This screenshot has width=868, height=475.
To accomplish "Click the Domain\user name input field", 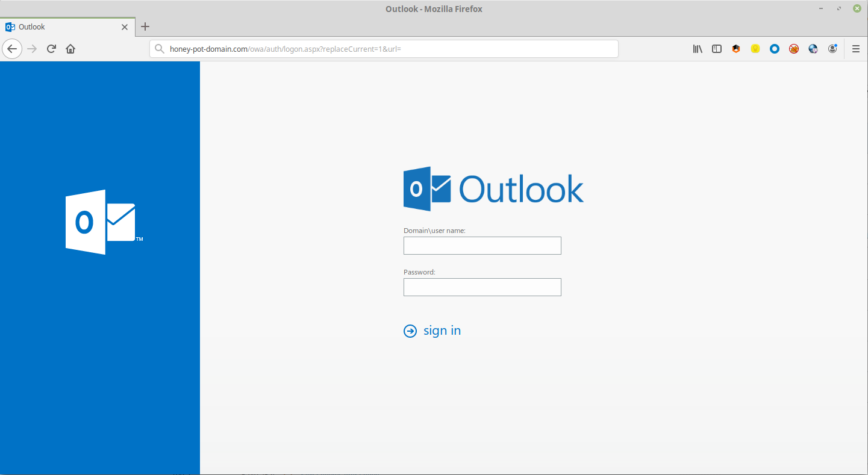I will pos(482,246).
